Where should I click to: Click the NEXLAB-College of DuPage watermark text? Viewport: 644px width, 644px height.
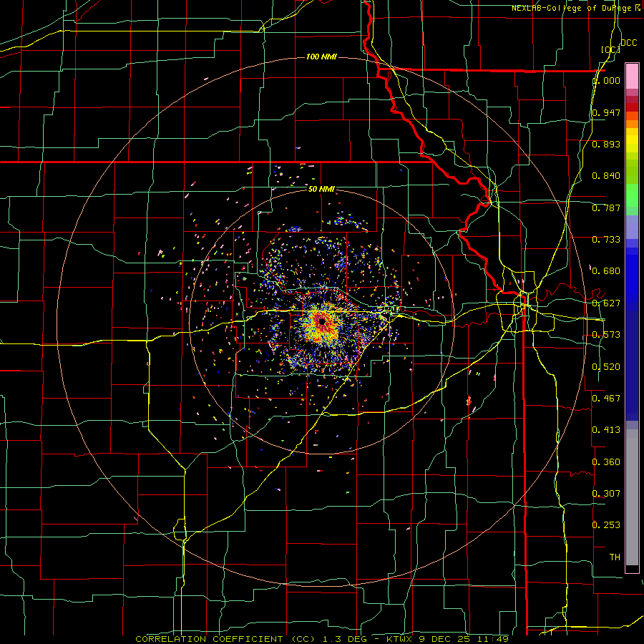tap(576, 8)
